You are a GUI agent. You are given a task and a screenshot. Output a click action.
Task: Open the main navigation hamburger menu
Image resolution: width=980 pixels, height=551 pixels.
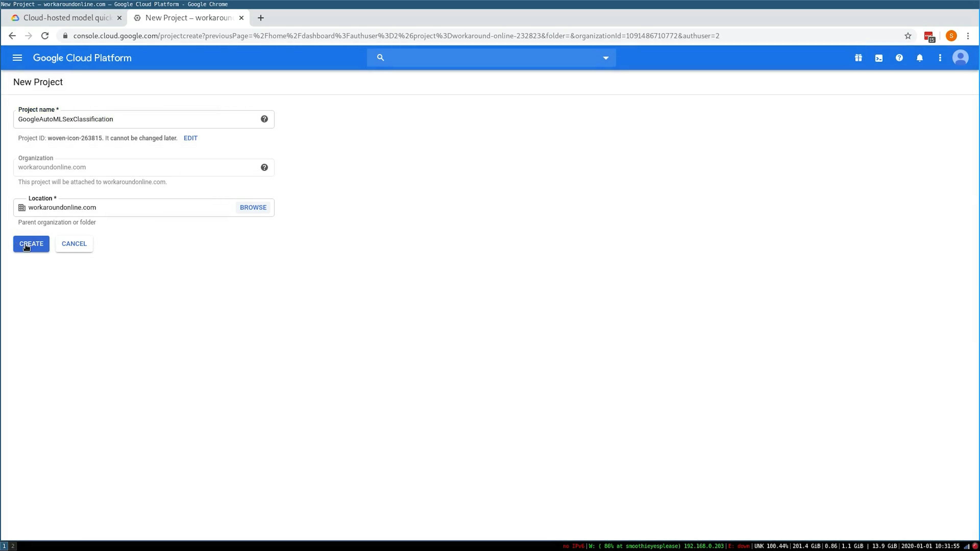17,58
